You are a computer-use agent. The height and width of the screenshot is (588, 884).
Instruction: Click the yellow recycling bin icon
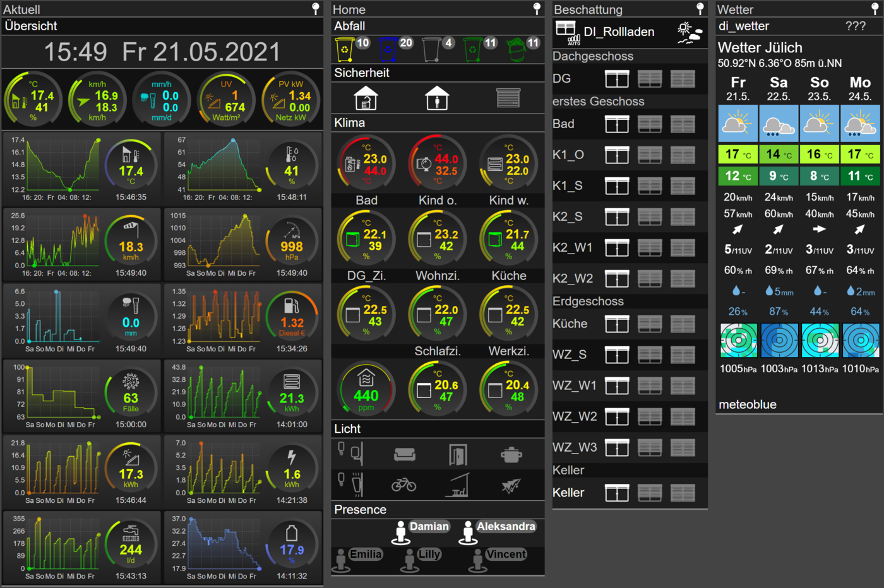point(344,49)
